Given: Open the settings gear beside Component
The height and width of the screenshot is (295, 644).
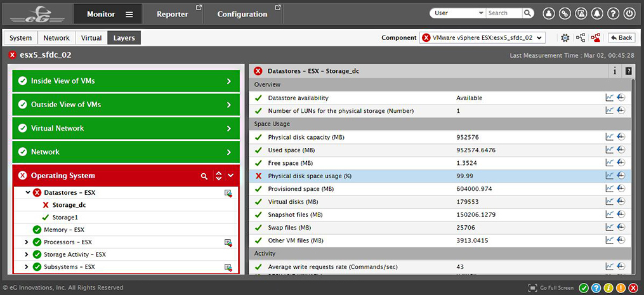Looking at the screenshot, I should point(565,38).
